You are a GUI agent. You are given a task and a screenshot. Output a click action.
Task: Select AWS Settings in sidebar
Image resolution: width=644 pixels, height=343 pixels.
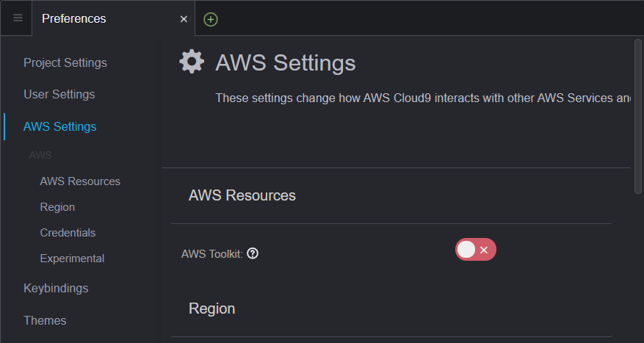(60, 126)
